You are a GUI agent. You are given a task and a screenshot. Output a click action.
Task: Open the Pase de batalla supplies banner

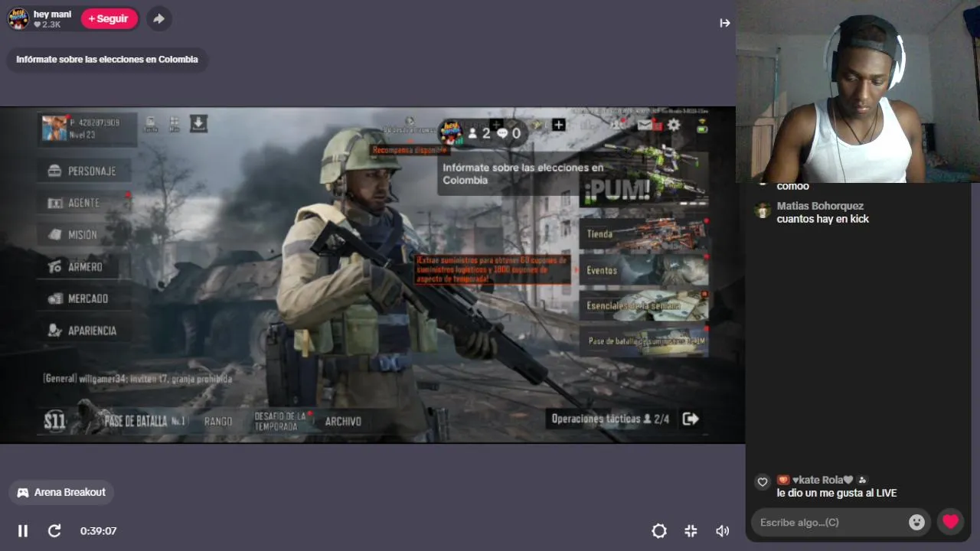tap(644, 341)
